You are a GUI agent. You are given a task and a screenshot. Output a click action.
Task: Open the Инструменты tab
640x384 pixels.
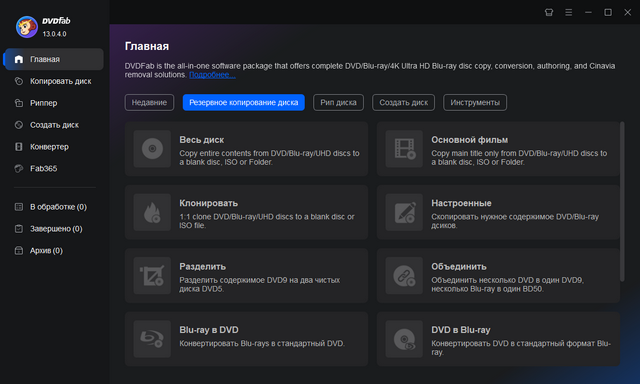point(475,102)
